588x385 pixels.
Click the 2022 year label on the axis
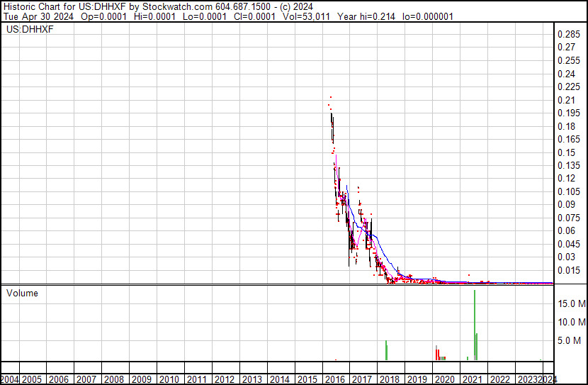tap(500, 379)
